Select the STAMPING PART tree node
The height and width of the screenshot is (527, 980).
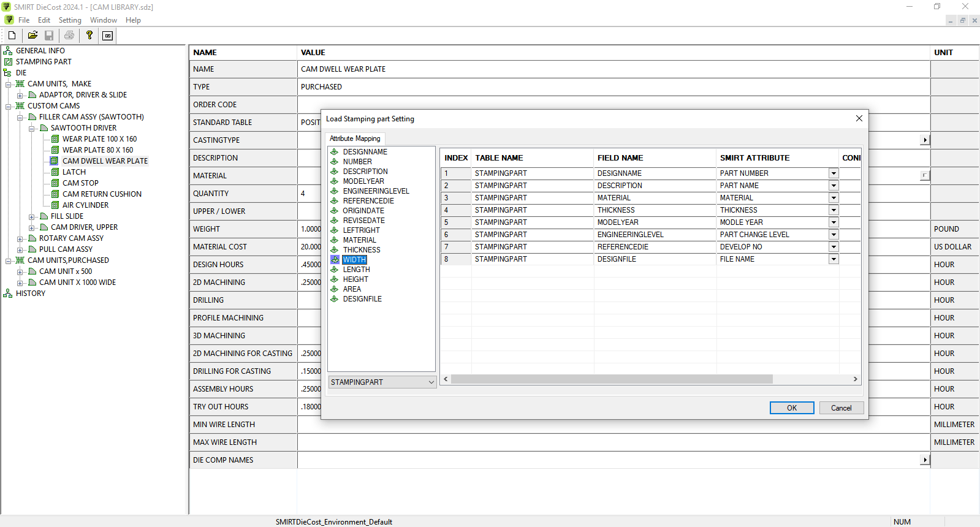click(43, 62)
